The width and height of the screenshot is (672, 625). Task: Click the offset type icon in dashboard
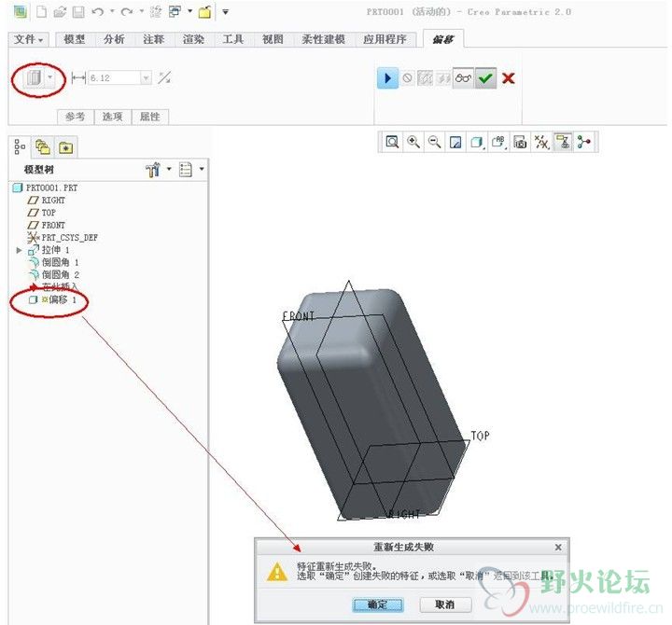(34, 78)
